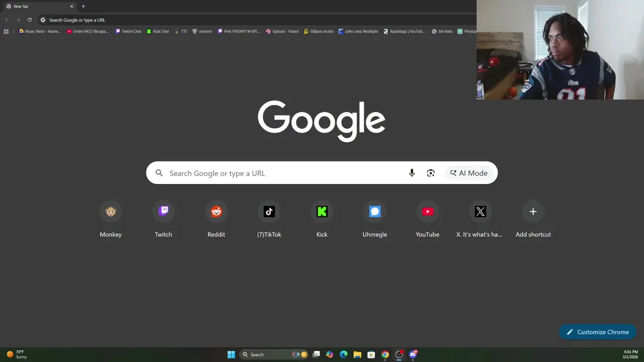Open the Music Nerd bookmark

(39, 31)
